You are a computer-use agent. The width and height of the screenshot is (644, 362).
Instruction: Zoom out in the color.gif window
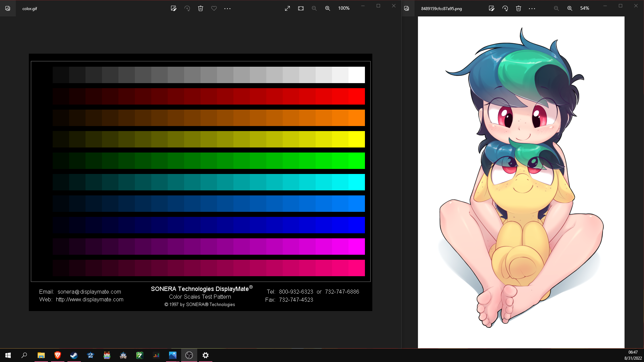[314, 8]
